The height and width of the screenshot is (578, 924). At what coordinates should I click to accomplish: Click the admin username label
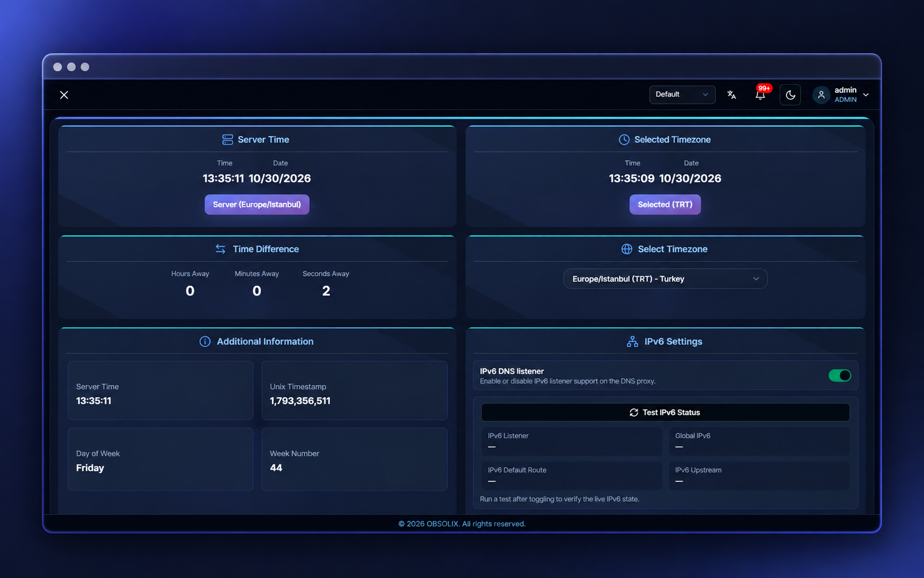pyautogui.click(x=845, y=90)
